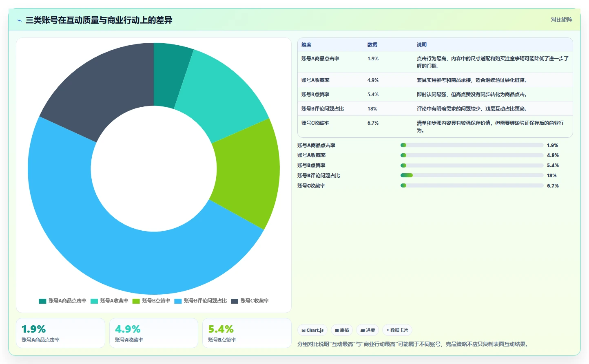Click the 对比矩阵 label in the header

click(561, 20)
